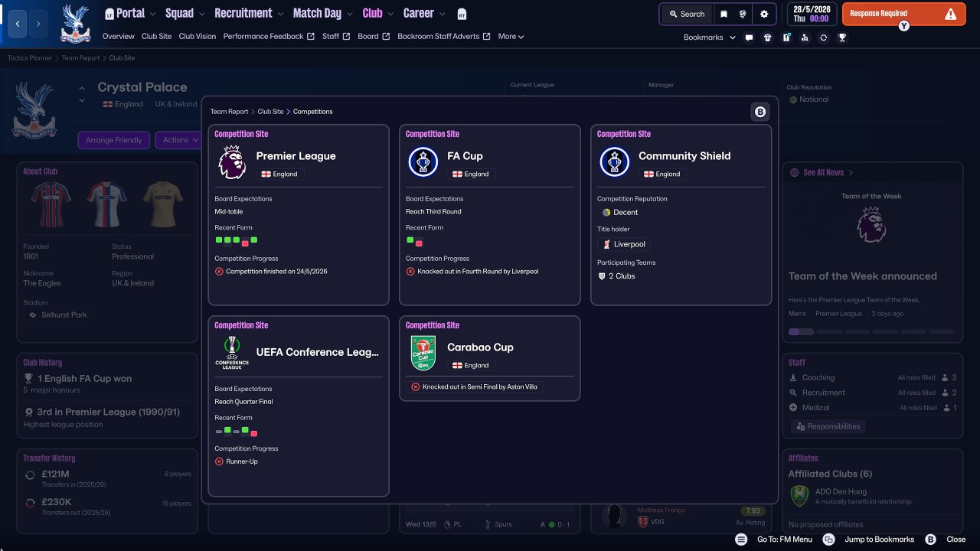This screenshot has width=980, height=551.
Task: Click the Crystal Palace crest in the top bar
Action: click(x=75, y=24)
